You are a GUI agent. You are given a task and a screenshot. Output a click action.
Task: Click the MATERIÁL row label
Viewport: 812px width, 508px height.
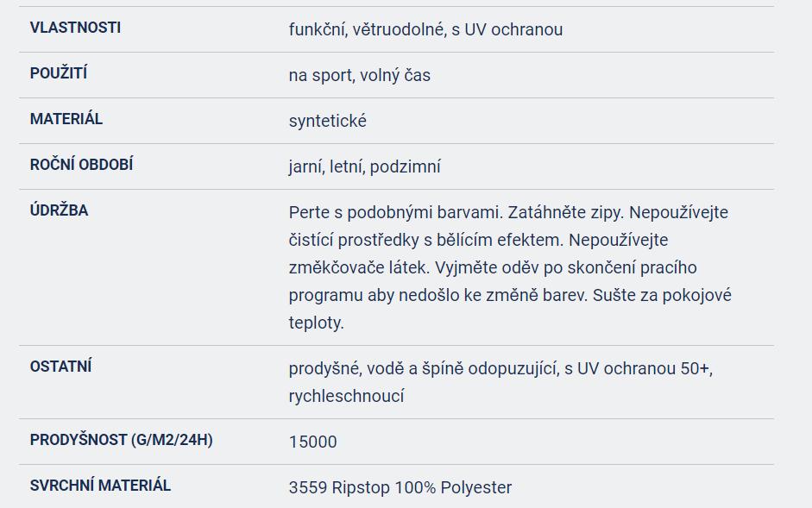pyautogui.click(x=66, y=119)
